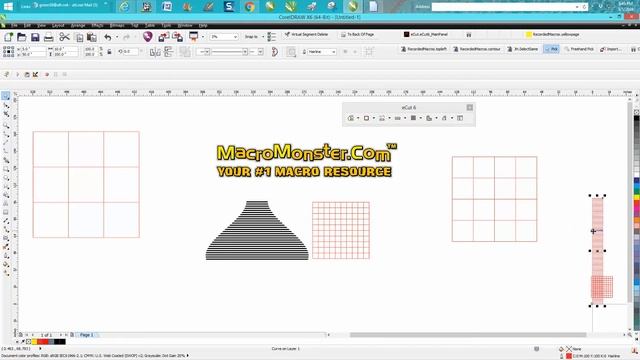Open the start arrowhead dropdown

(x=207, y=52)
